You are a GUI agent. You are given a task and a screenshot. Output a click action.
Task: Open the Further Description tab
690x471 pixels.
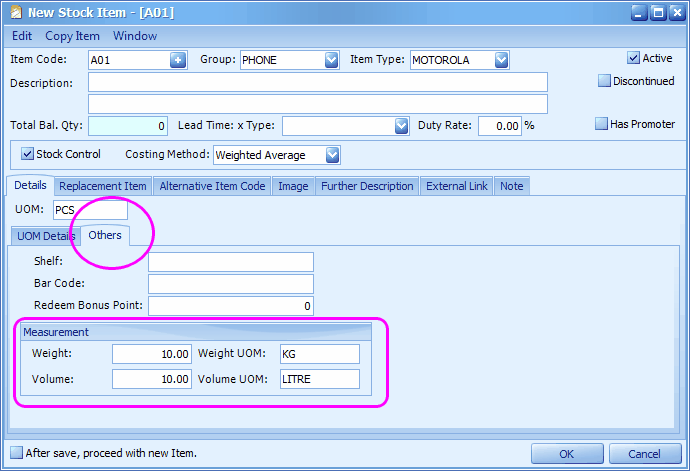point(367,186)
